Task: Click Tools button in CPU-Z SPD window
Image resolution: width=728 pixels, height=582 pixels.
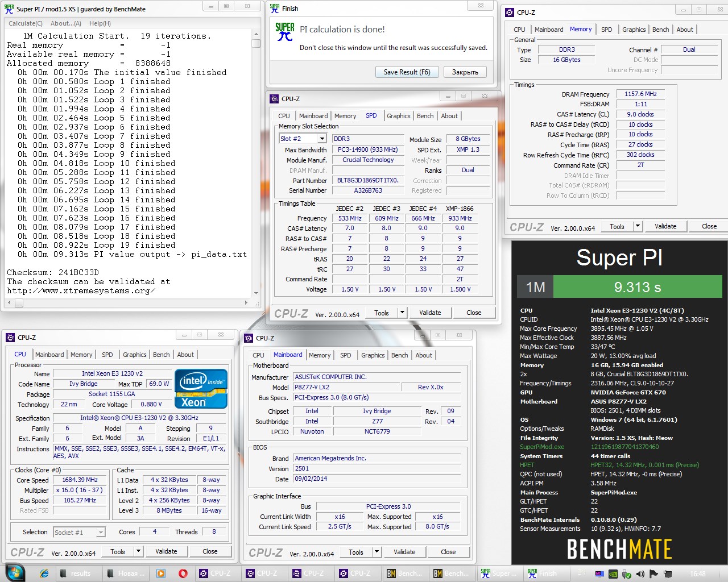Action: (382, 313)
